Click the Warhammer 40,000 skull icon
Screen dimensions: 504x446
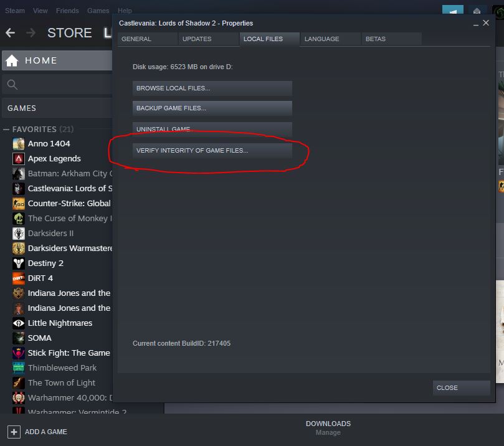(19, 398)
